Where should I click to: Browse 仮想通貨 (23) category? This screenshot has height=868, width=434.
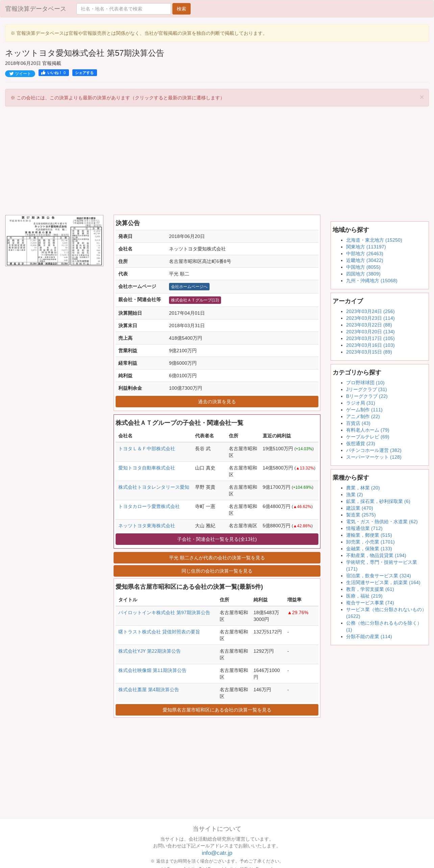[360, 443]
